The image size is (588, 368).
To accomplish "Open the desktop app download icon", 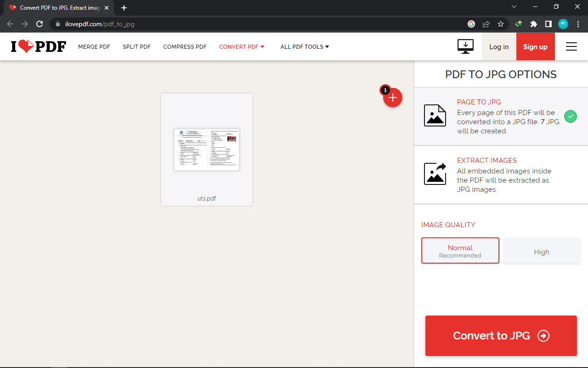I will (465, 46).
